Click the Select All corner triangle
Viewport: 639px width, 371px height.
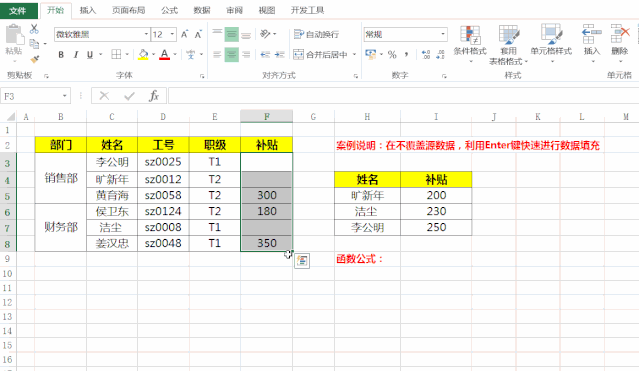[11, 117]
